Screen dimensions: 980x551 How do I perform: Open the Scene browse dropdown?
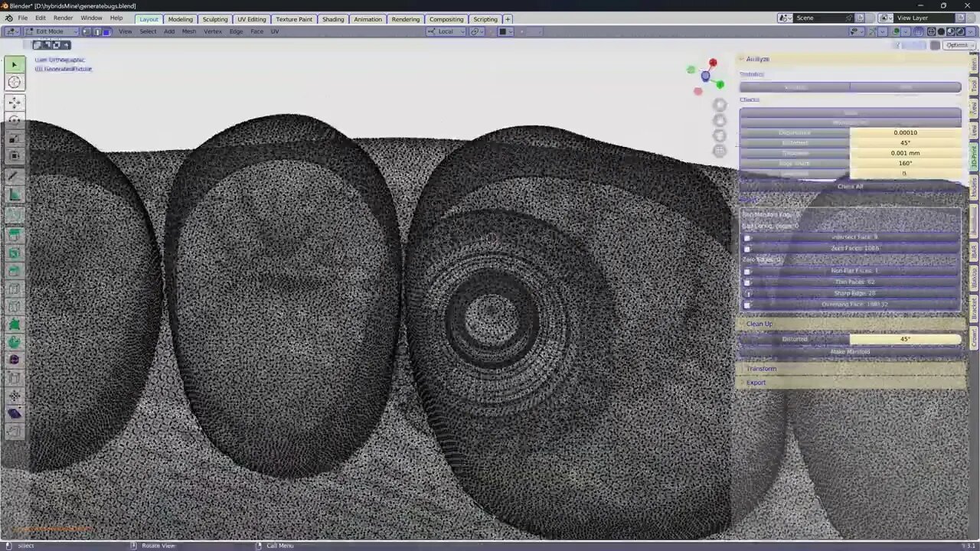pos(786,18)
